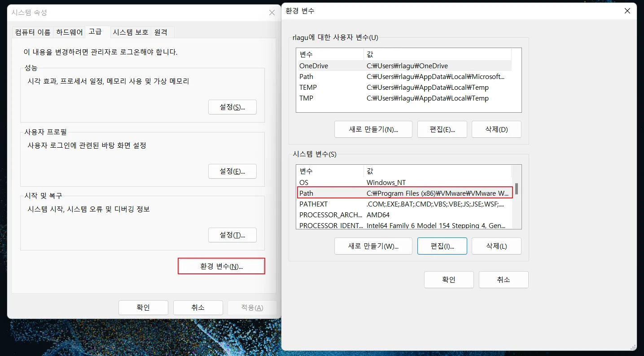Close the 환경 변수 dialog
The height and width of the screenshot is (356, 644).
tap(627, 11)
